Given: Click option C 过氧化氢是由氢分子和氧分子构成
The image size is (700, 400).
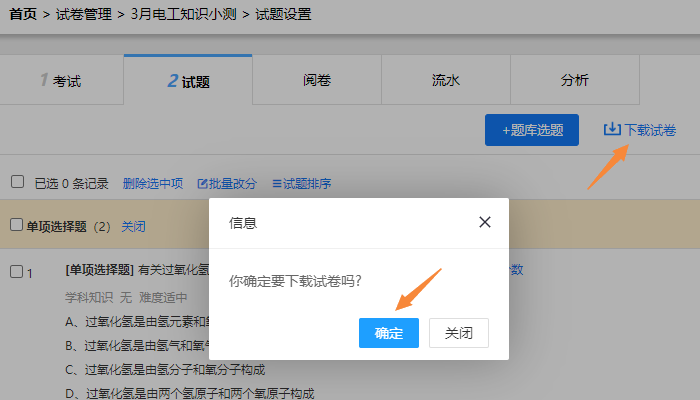Looking at the screenshot, I should [x=165, y=370].
